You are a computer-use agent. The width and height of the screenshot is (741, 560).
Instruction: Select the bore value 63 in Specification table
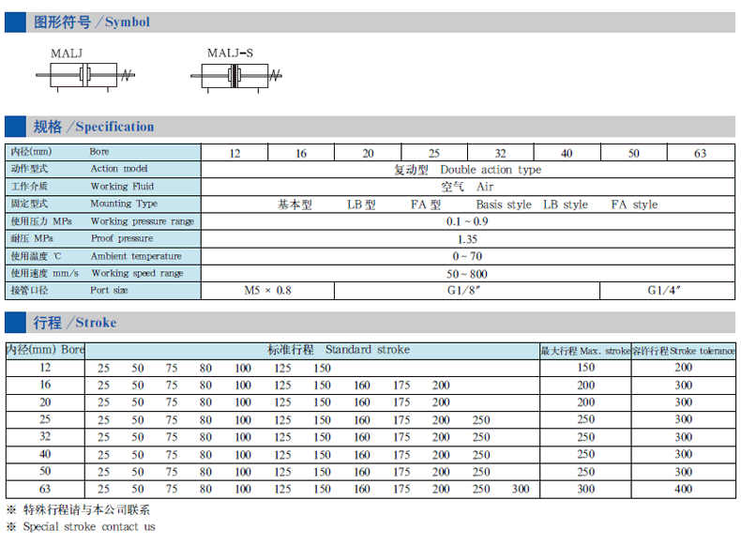(701, 153)
